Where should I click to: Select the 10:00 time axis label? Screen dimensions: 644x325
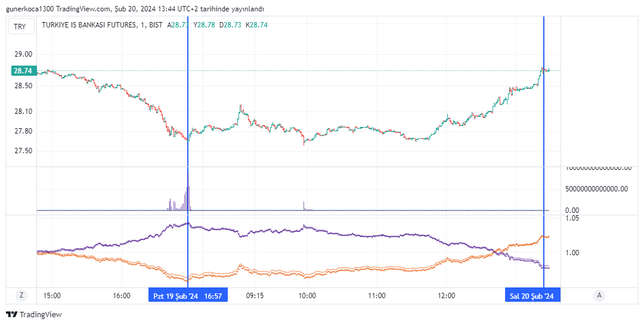click(307, 295)
